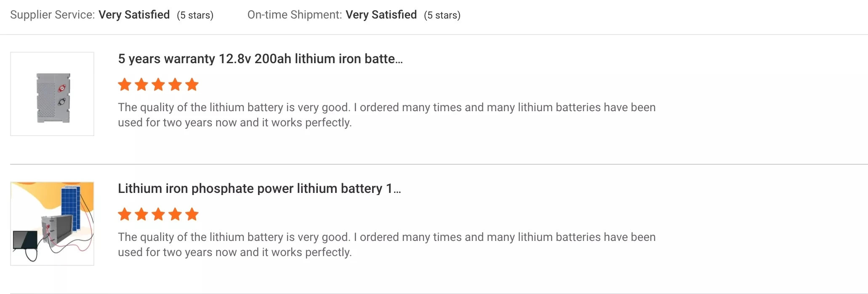This screenshot has height=294, width=868.
Task: Click fourth star of the iron phosphate rating
Action: [175, 214]
